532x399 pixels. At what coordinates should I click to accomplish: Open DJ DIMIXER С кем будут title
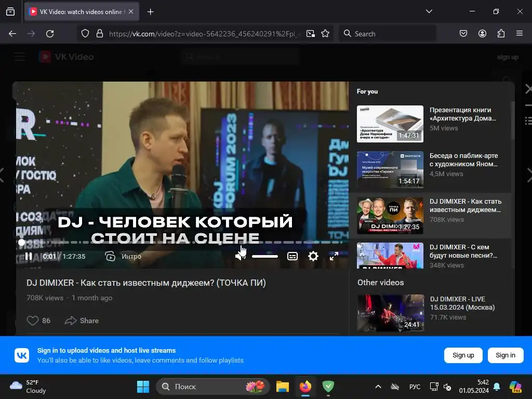463,251
